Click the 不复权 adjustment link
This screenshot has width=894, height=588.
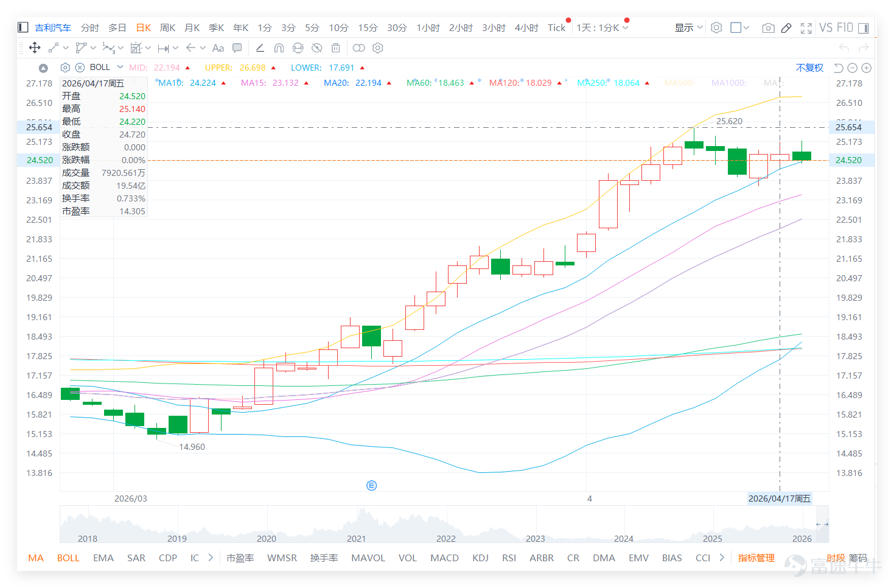pos(809,68)
